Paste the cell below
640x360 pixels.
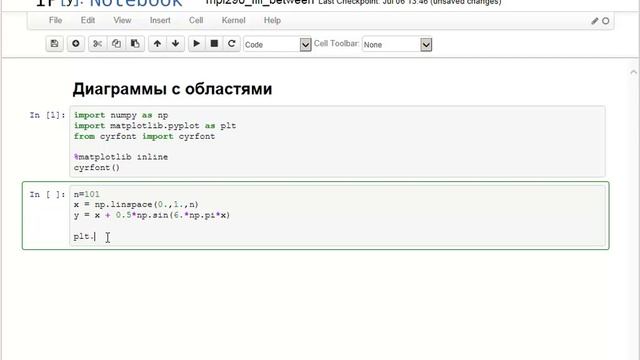pos(135,44)
